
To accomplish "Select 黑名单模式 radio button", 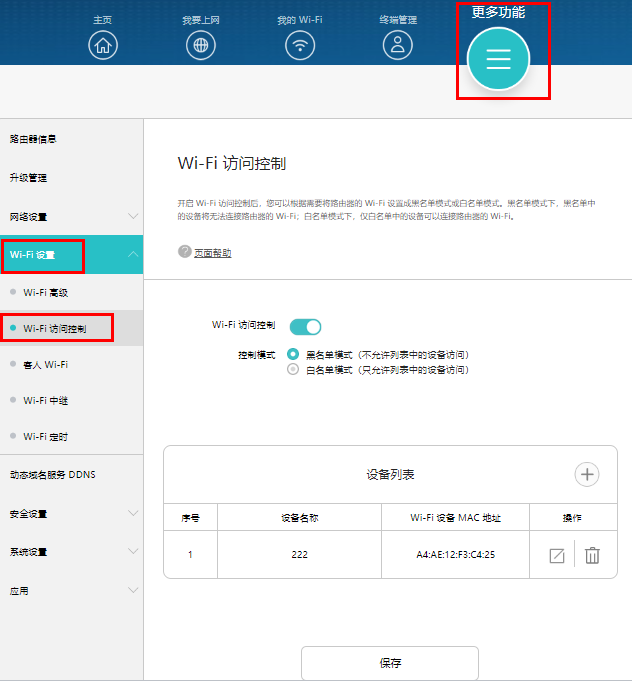I will point(293,354).
